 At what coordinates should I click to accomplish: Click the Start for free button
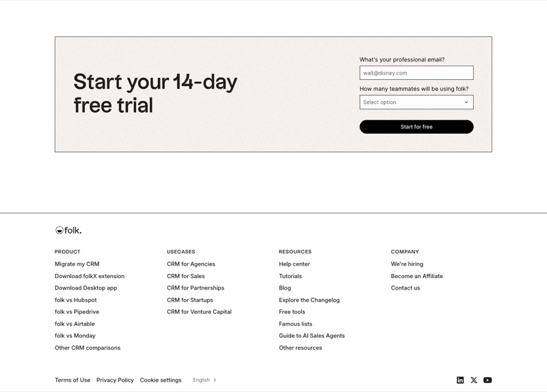click(x=416, y=127)
